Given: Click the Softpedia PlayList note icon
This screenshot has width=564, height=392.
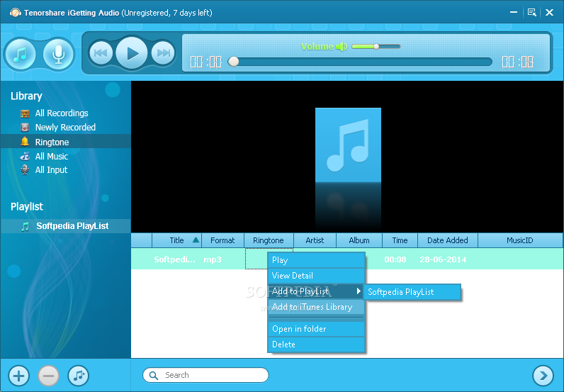Looking at the screenshot, I should pyautogui.click(x=26, y=227).
